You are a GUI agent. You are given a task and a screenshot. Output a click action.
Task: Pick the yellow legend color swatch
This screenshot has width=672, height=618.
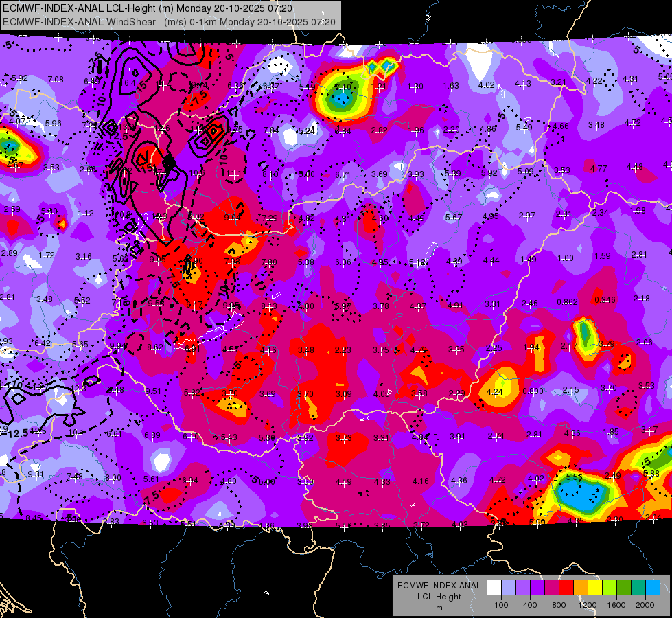(595, 587)
